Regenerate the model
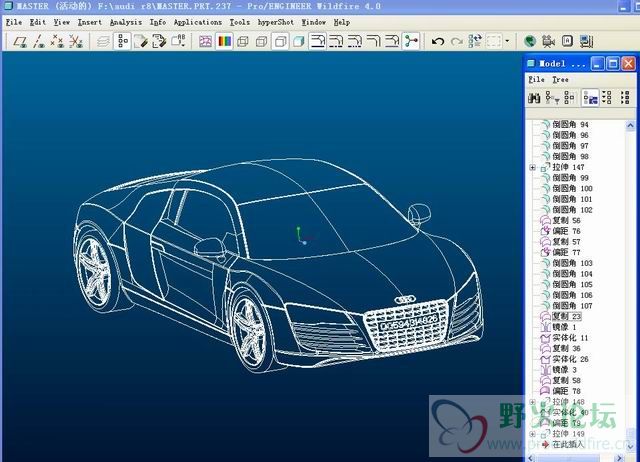The width and height of the screenshot is (640, 462). pos(475,41)
